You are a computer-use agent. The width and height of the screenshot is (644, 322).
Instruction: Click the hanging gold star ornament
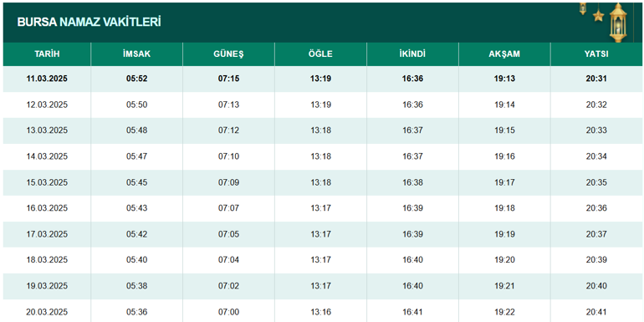tap(598, 16)
